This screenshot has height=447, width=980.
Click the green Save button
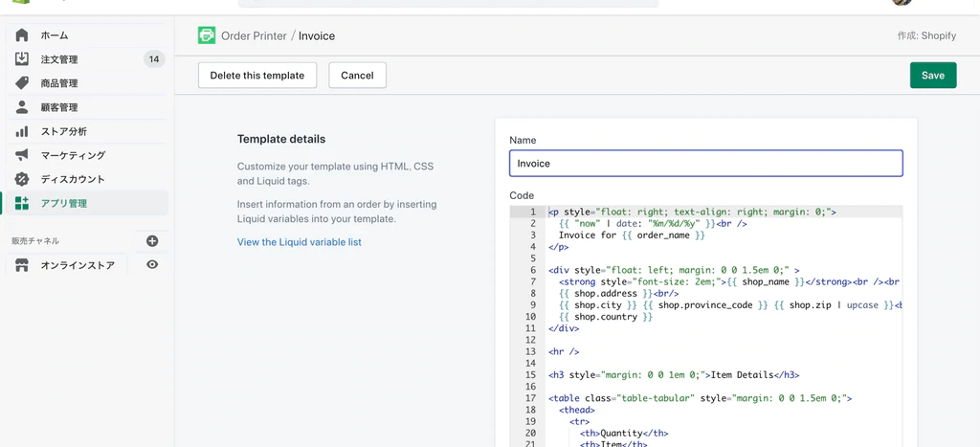coord(932,76)
